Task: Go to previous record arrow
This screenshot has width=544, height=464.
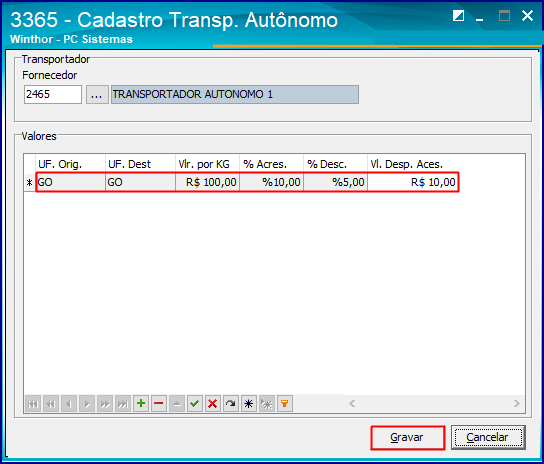Action: (69, 404)
